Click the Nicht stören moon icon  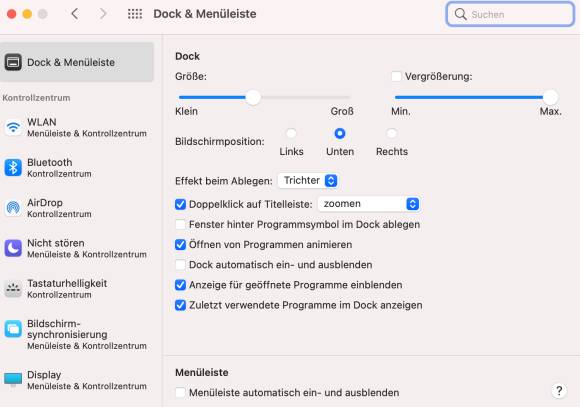(x=13, y=248)
